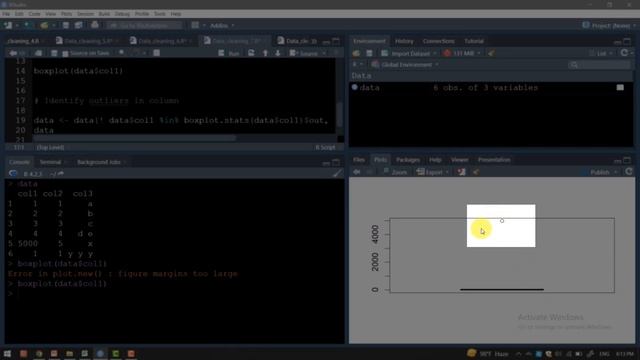Clear all plots with the broom icon
Viewport: 640px width, 360px height.
tap(476, 172)
